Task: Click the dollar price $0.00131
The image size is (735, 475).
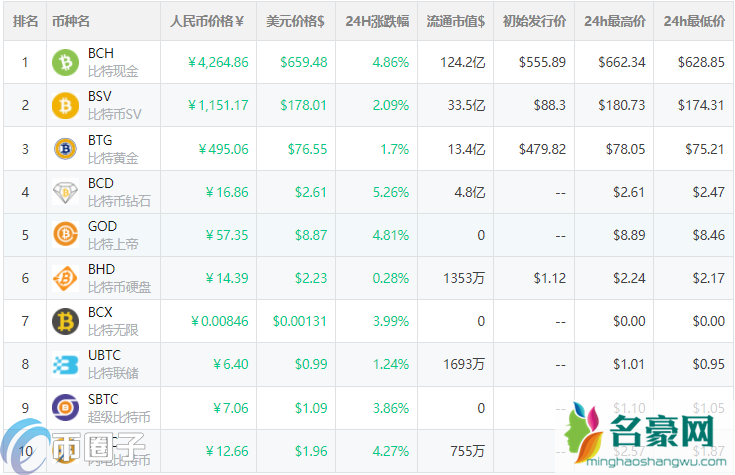Action: pos(300,321)
